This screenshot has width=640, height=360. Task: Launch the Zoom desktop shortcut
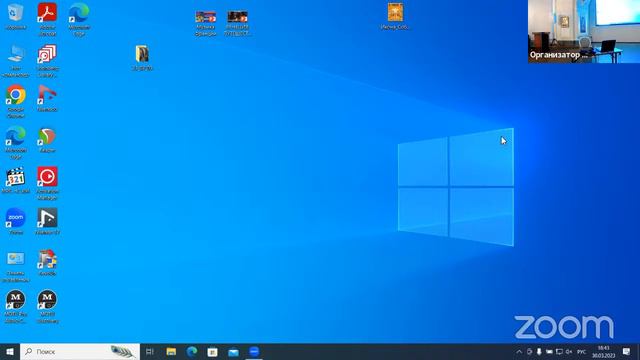16,218
